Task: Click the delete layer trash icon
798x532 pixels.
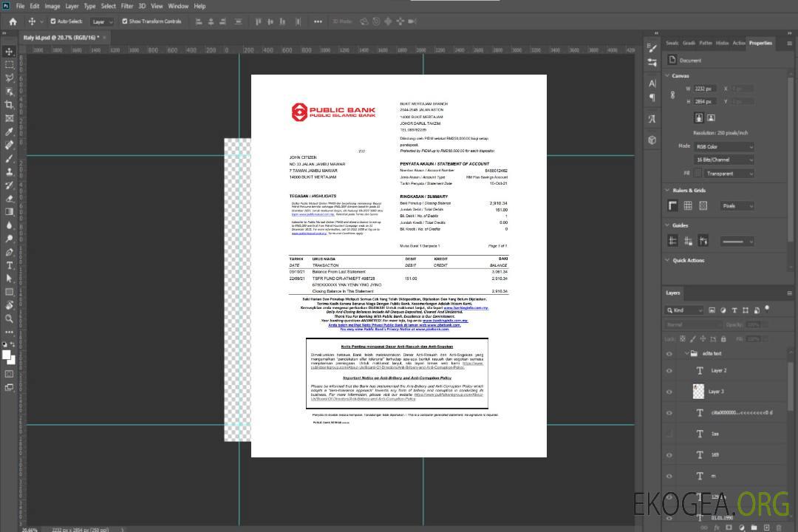Action: pyautogui.click(x=779, y=528)
